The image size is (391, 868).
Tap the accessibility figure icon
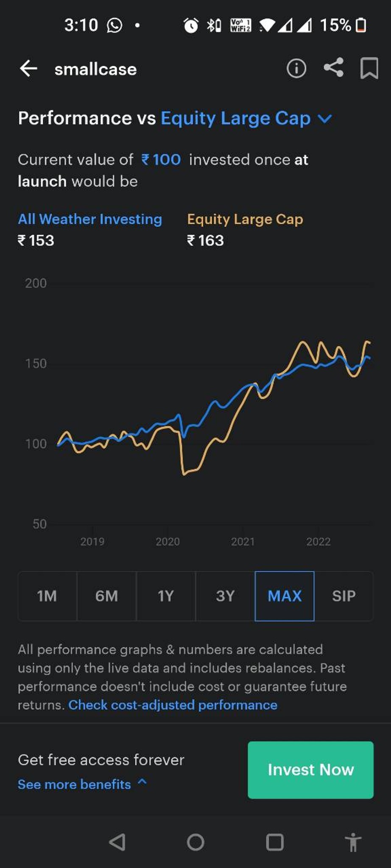coord(353,842)
